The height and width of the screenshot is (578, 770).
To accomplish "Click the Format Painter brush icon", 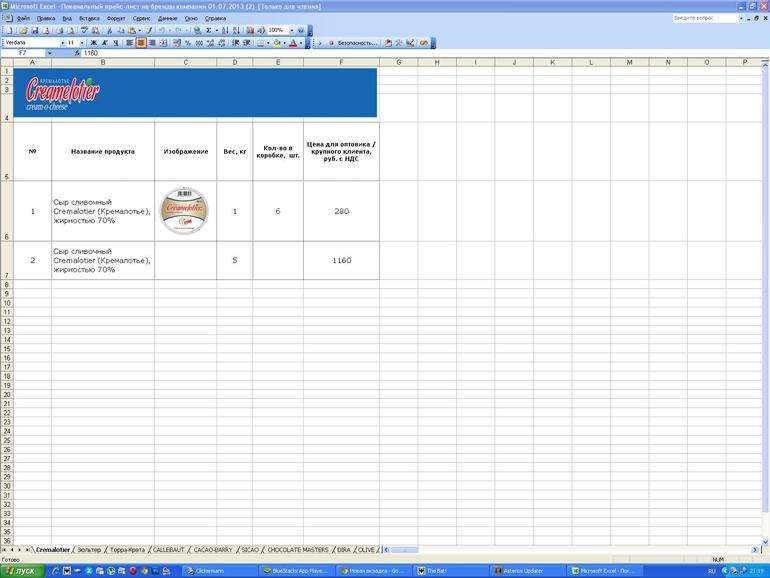I will [x=147, y=30].
